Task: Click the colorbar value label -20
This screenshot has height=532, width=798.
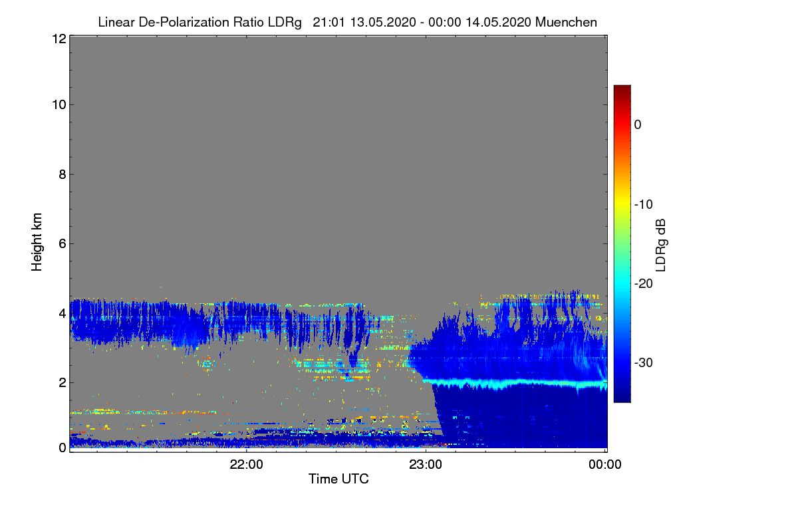Action: [x=643, y=283]
